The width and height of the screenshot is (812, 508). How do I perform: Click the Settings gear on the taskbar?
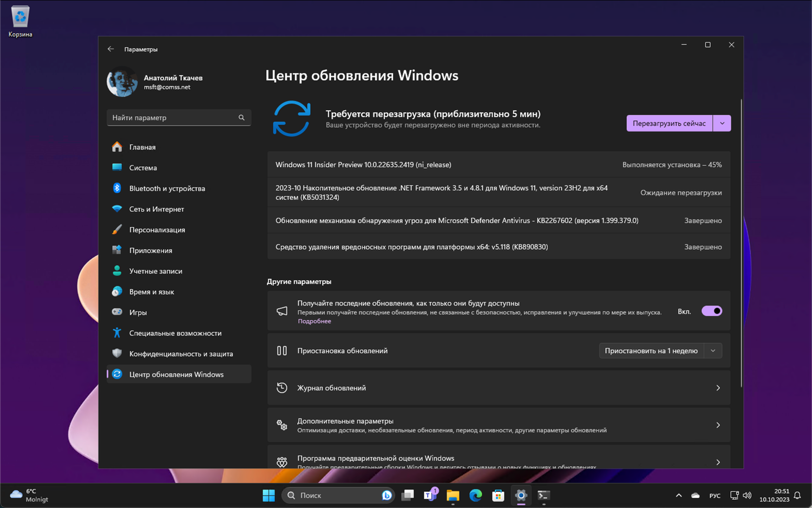point(521,495)
